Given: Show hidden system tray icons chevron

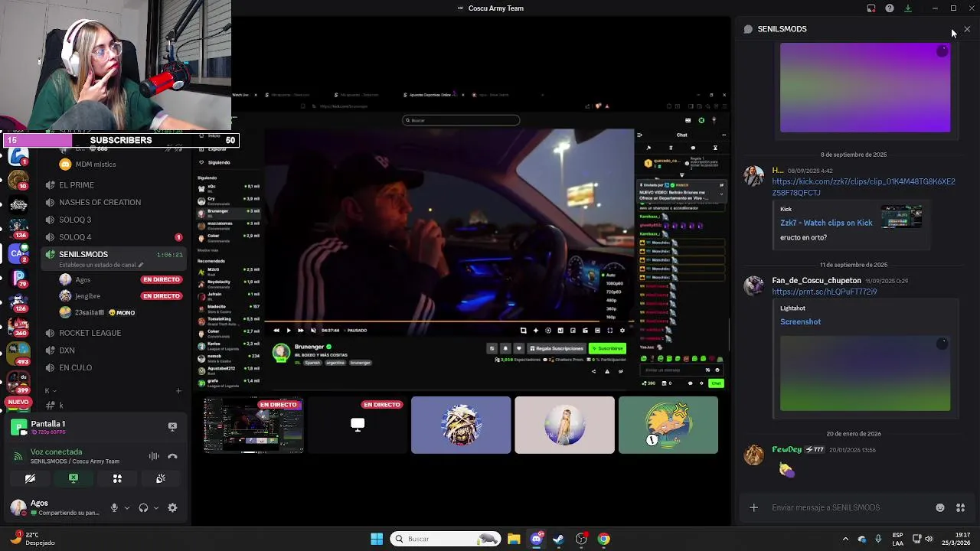Looking at the screenshot, I should pyautogui.click(x=845, y=539).
